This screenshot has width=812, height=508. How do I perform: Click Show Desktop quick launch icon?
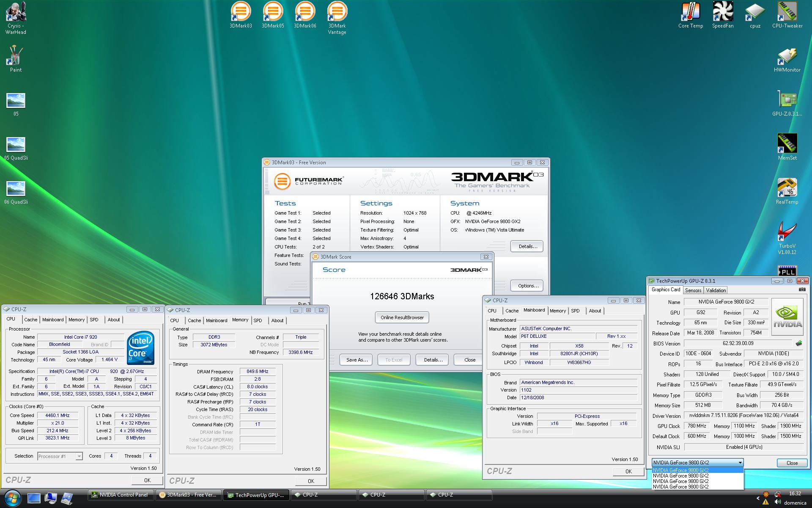click(34, 498)
